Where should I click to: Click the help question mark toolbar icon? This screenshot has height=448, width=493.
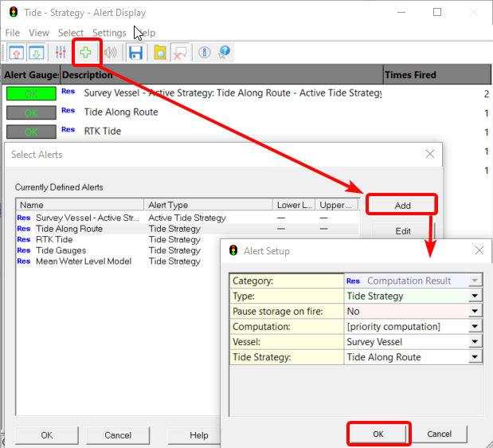point(225,53)
